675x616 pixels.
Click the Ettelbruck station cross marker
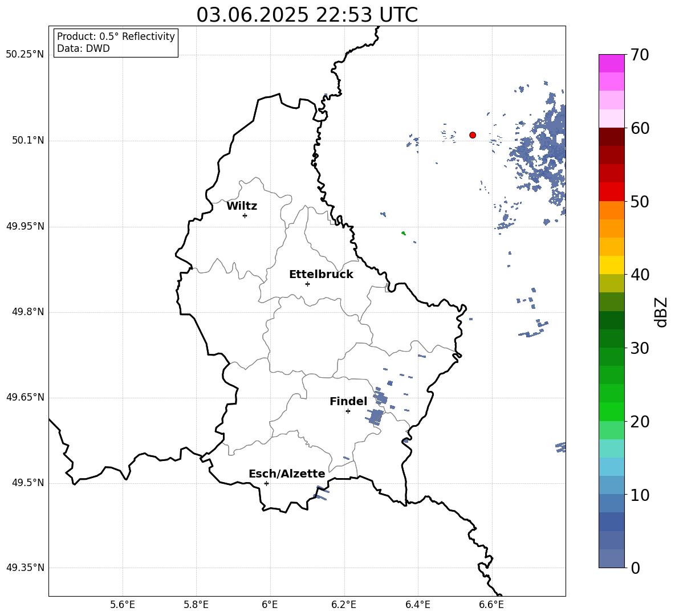coord(307,284)
